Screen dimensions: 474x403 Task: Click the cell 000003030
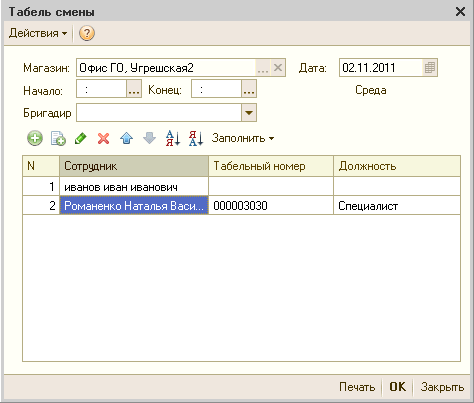point(271,205)
